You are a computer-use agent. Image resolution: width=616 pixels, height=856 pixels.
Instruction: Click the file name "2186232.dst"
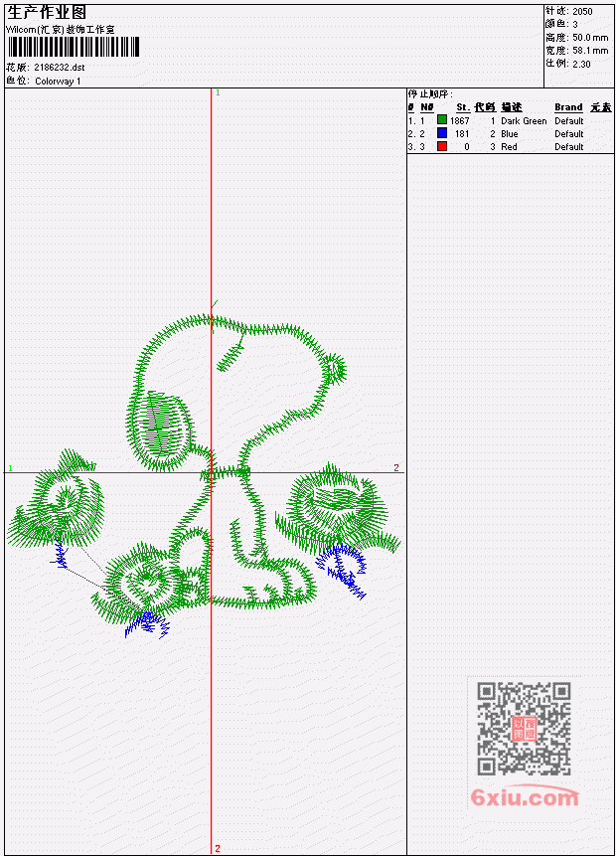[59, 68]
